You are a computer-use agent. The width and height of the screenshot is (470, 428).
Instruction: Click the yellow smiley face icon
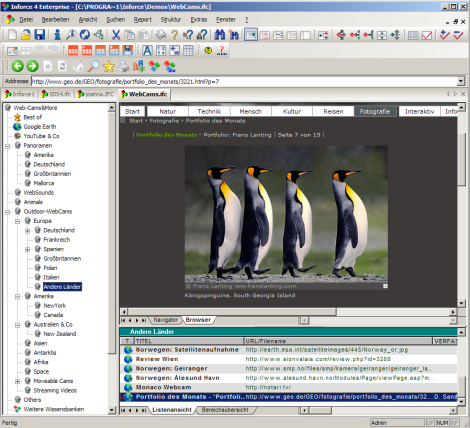208,50
